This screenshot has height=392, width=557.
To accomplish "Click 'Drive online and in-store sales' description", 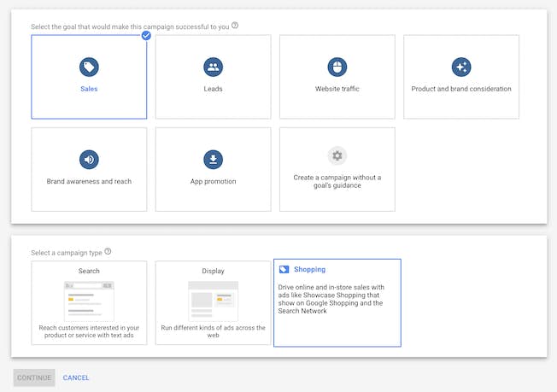I will (331, 299).
